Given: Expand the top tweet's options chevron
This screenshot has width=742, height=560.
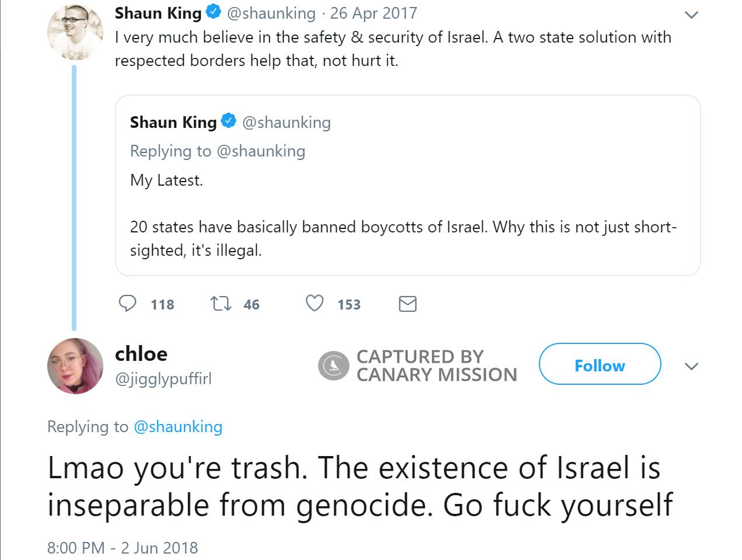Looking at the screenshot, I should 691,15.
